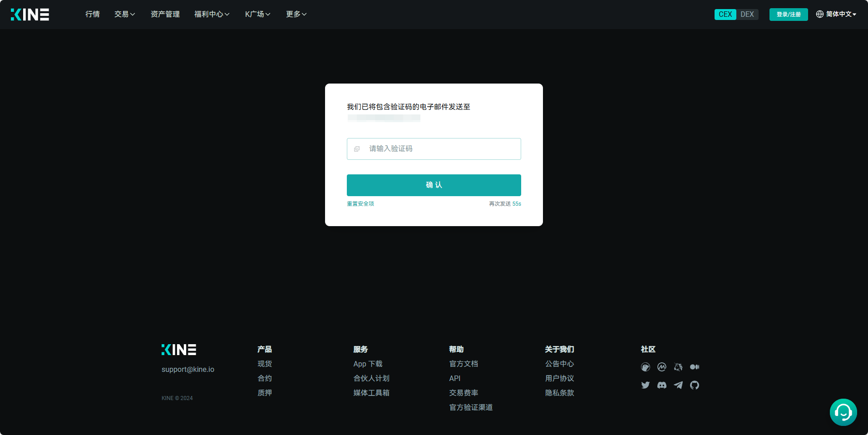Switch the exchange mode to DEX
Image resolution: width=868 pixels, height=435 pixels.
point(747,15)
